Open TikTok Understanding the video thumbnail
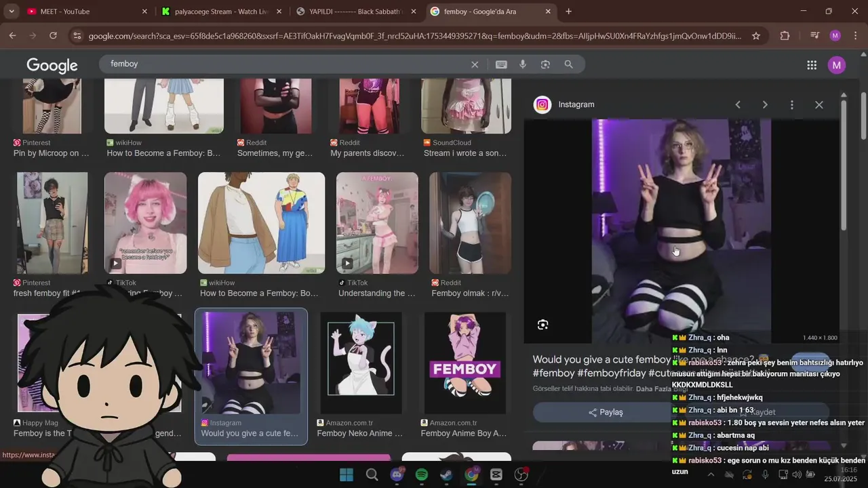 (x=377, y=223)
